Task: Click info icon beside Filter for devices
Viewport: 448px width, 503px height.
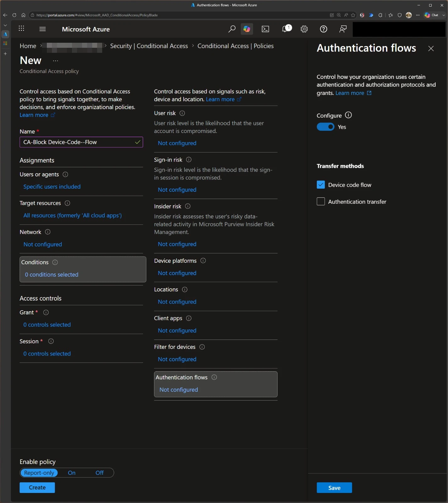Action: [x=202, y=347]
